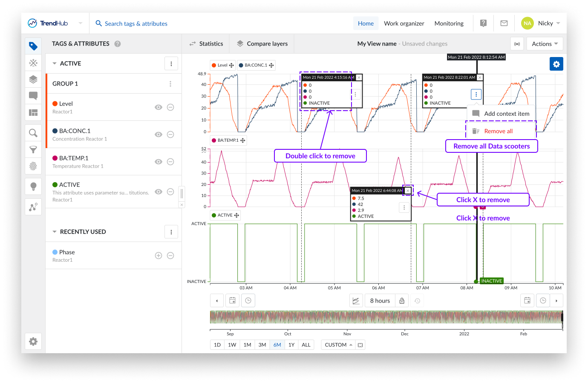Image resolution: width=588 pixels, height=383 pixels.
Task: Click the lock icon beside 8 hours
Action: click(x=402, y=301)
